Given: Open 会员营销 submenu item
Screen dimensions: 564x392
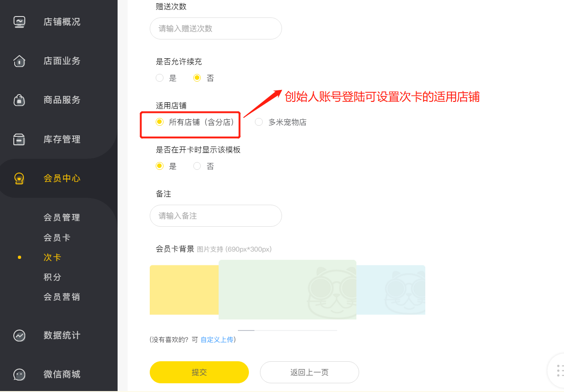Looking at the screenshot, I should point(62,297).
